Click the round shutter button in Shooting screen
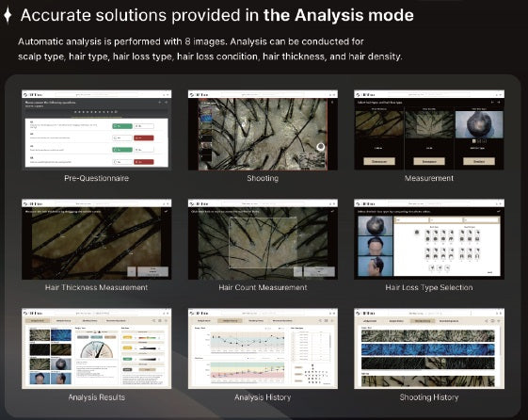Screen dimensions: 528x420 point(321,147)
